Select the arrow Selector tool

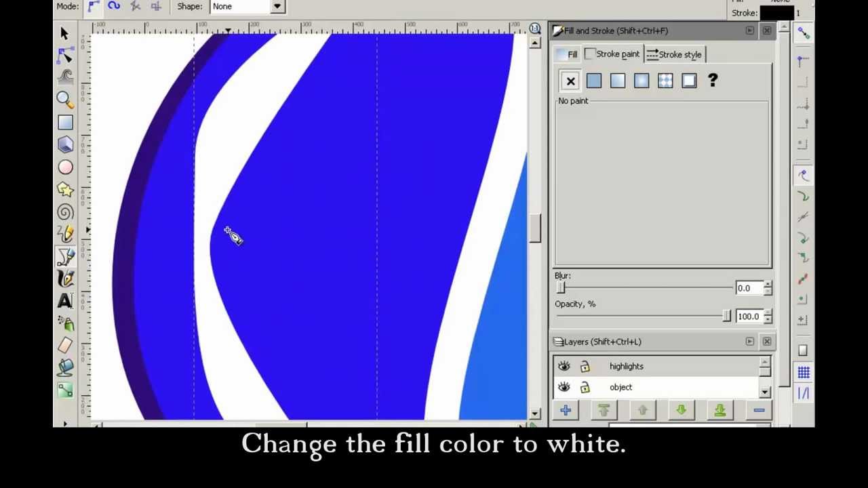point(64,33)
